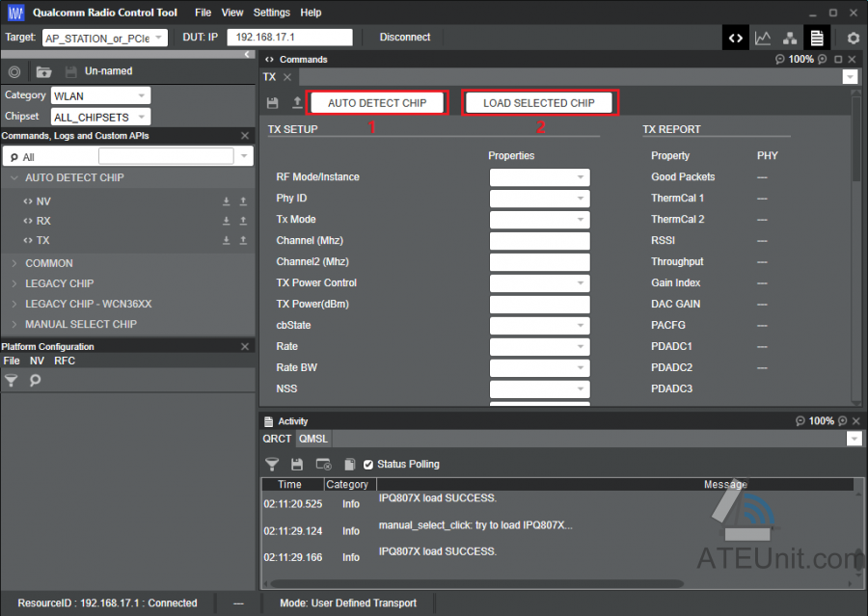Screen dimensions: 868x616
Task: Clear the activity log window icon
Action: tap(323, 465)
